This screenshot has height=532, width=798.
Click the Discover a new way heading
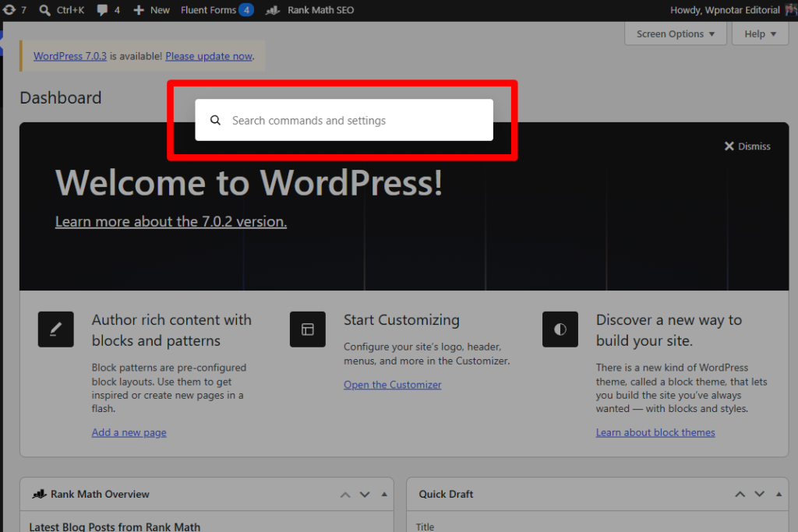[669, 330]
